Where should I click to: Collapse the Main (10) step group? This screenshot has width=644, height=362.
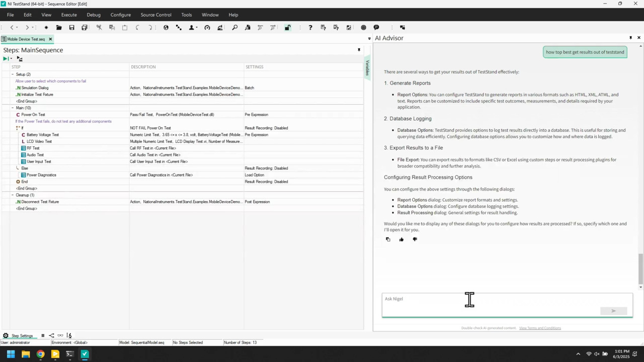coord(13,108)
